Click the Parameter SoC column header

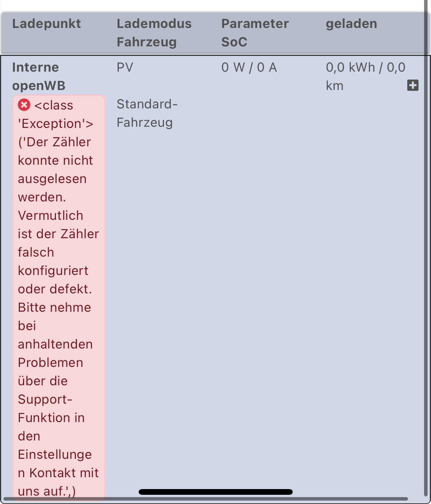[255, 33]
